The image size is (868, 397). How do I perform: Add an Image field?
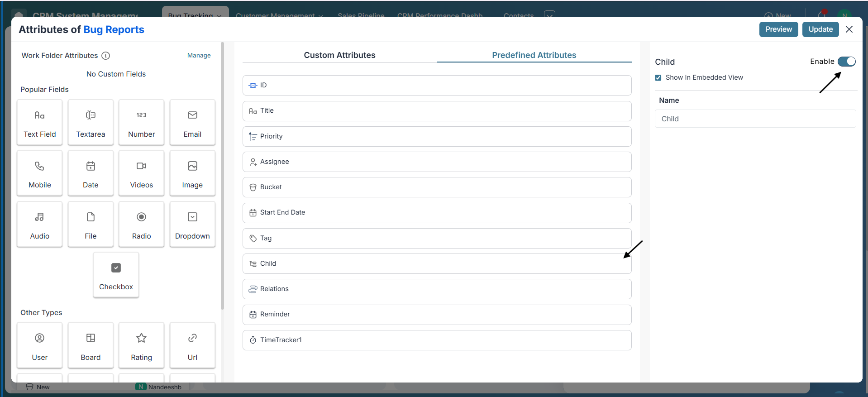pyautogui.click(x=192, y=173)
